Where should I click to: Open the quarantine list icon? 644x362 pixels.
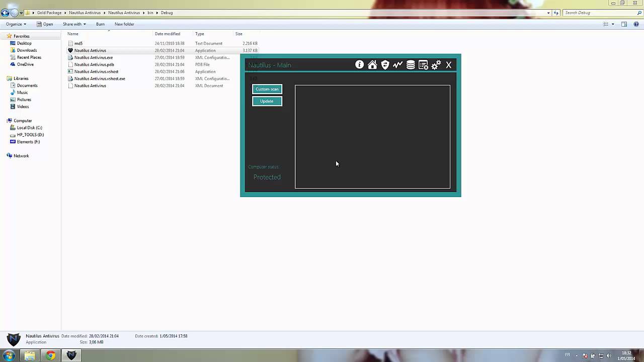423,65
